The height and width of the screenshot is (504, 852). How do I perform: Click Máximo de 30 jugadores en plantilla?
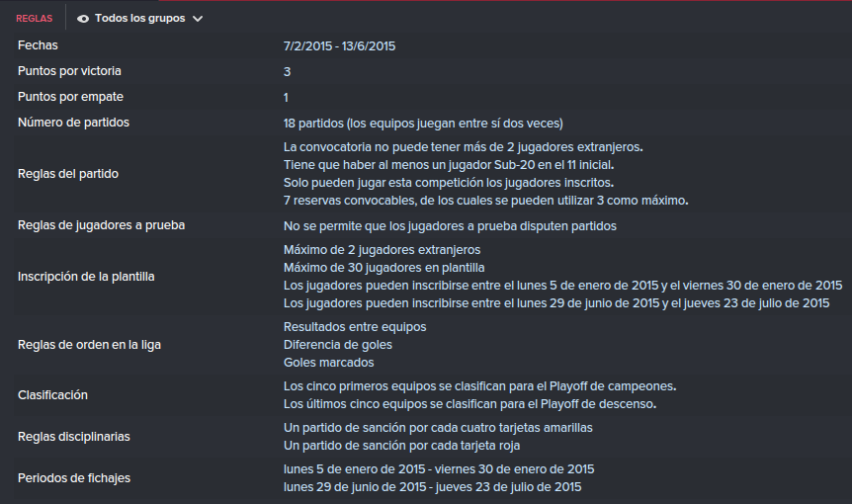[383, 268]
